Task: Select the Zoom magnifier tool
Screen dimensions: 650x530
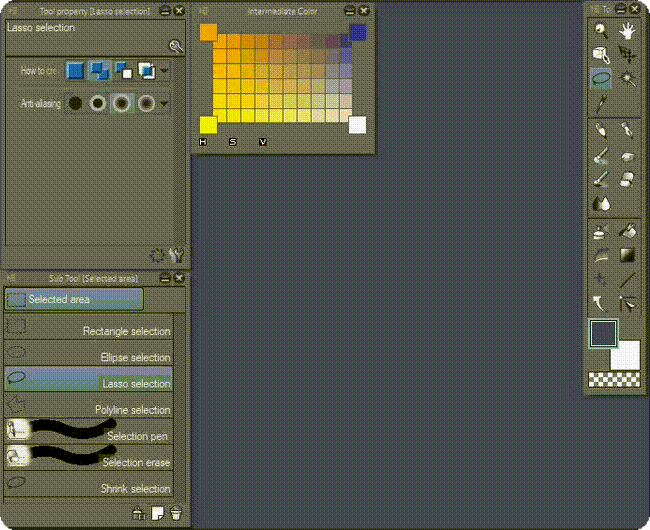Action: point(601,30)
